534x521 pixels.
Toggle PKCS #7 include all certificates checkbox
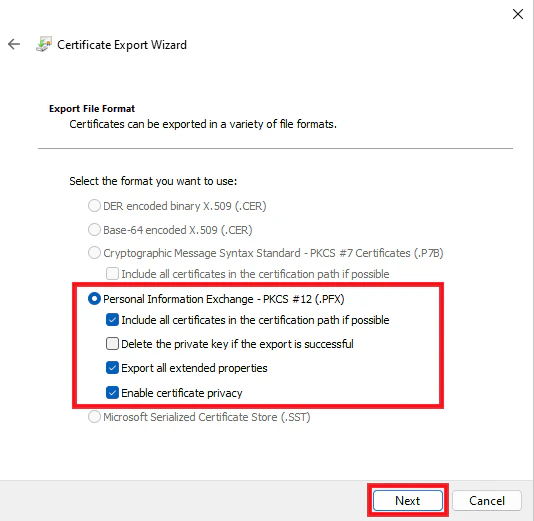(x=112, y=274)
